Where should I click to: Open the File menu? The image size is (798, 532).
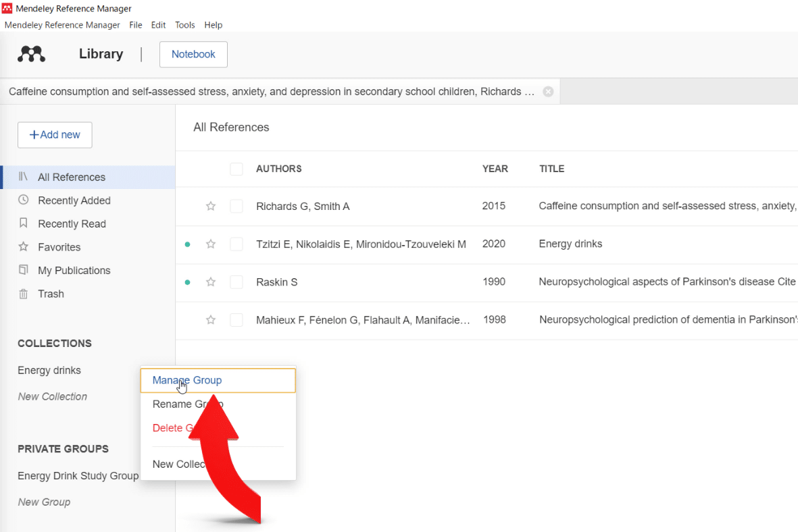(x=135, y=25)
